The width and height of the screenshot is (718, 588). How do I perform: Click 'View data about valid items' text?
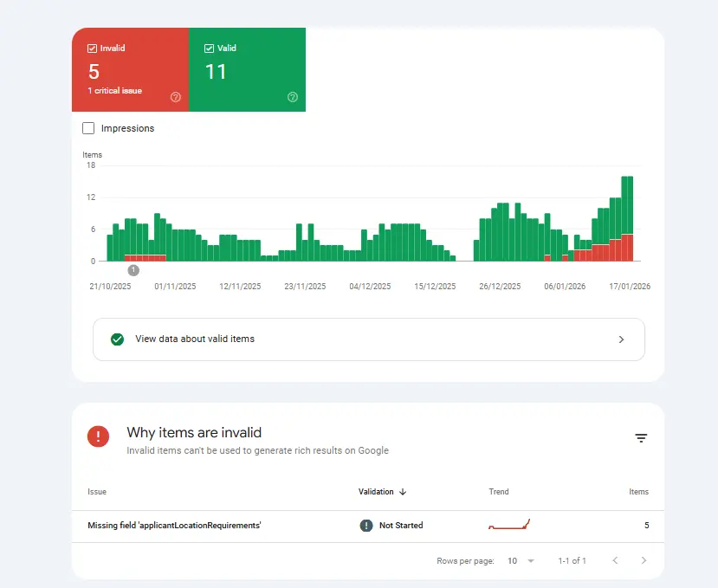click(195, 339)
